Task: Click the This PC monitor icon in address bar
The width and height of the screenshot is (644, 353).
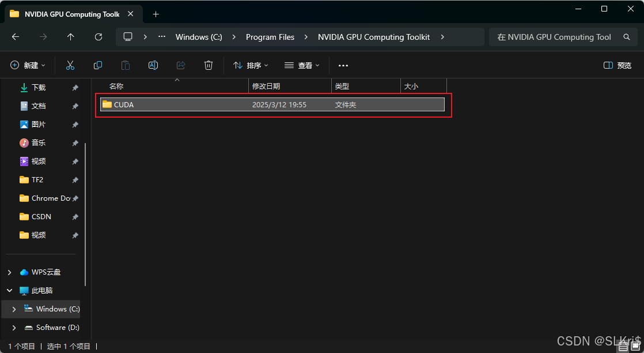Action: coord(128,37)
